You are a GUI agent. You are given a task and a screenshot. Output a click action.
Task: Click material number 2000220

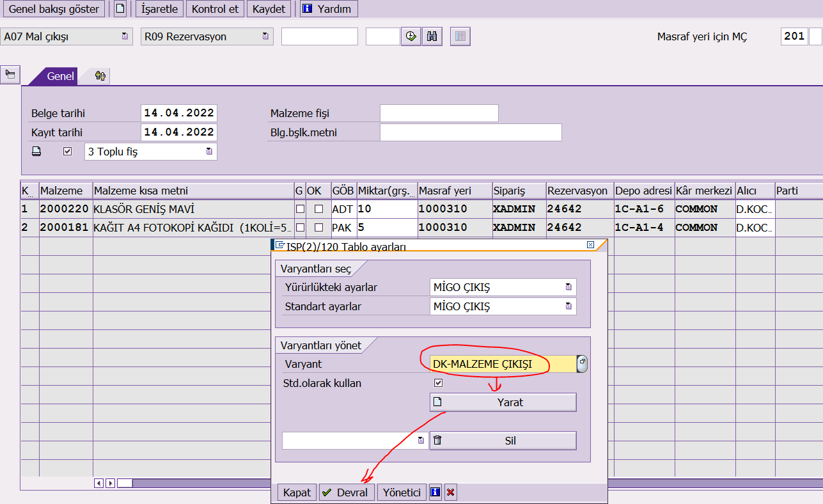pos(65,209)
